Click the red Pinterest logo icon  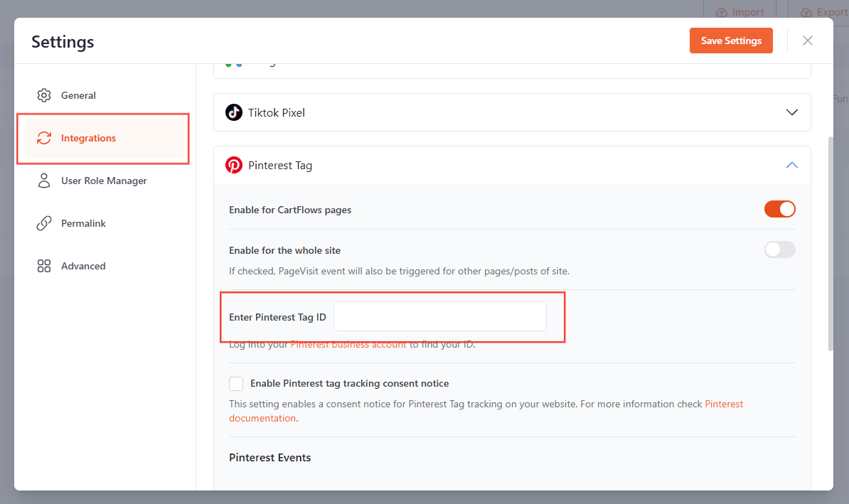pos(234,166)
